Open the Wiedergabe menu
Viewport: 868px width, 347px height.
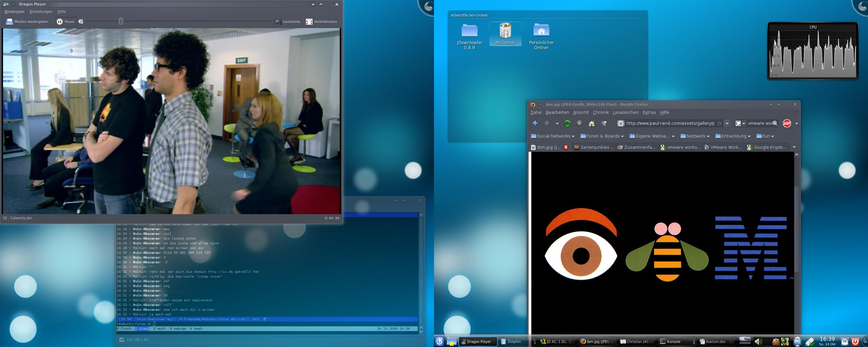(x=14, y=12)
